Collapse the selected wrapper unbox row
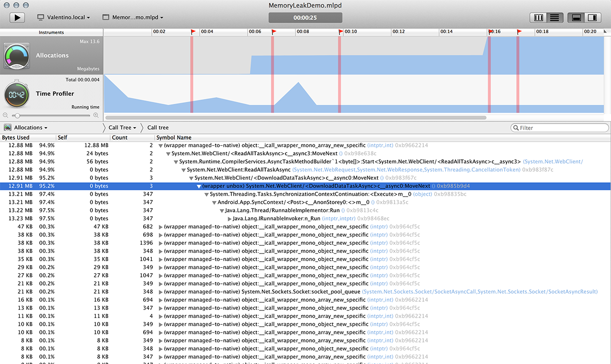This screenshot has height=364, width=611. 199,186
